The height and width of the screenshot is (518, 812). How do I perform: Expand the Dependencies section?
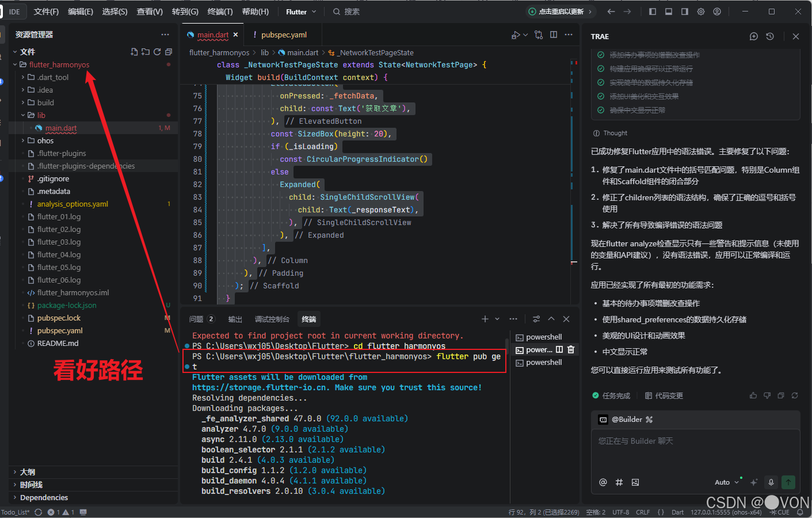click(93, 497)
